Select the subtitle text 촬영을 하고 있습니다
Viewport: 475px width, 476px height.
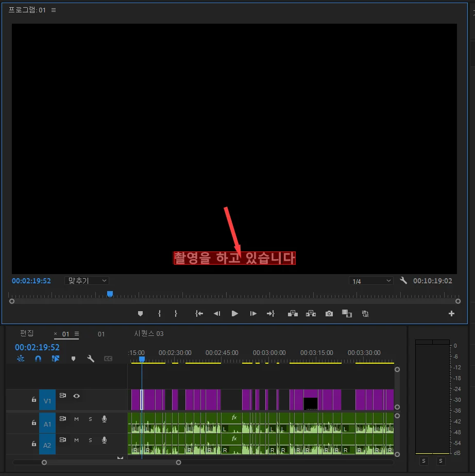[234, 258]
